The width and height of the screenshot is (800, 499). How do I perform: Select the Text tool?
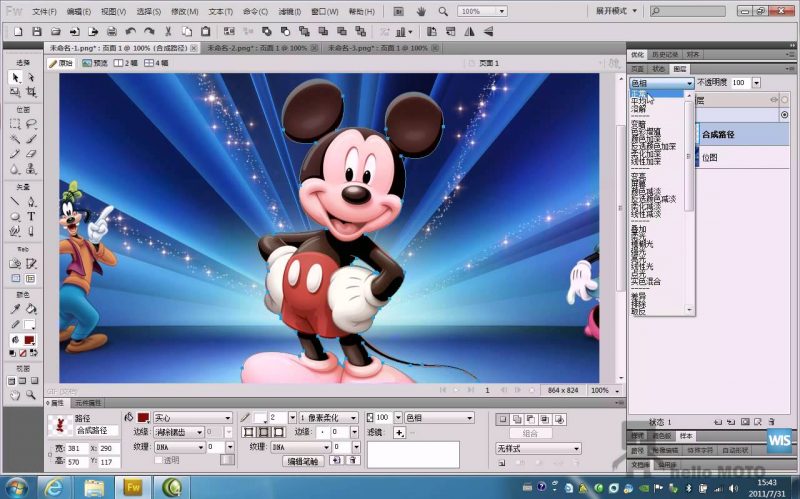click(x=31, y=216)
